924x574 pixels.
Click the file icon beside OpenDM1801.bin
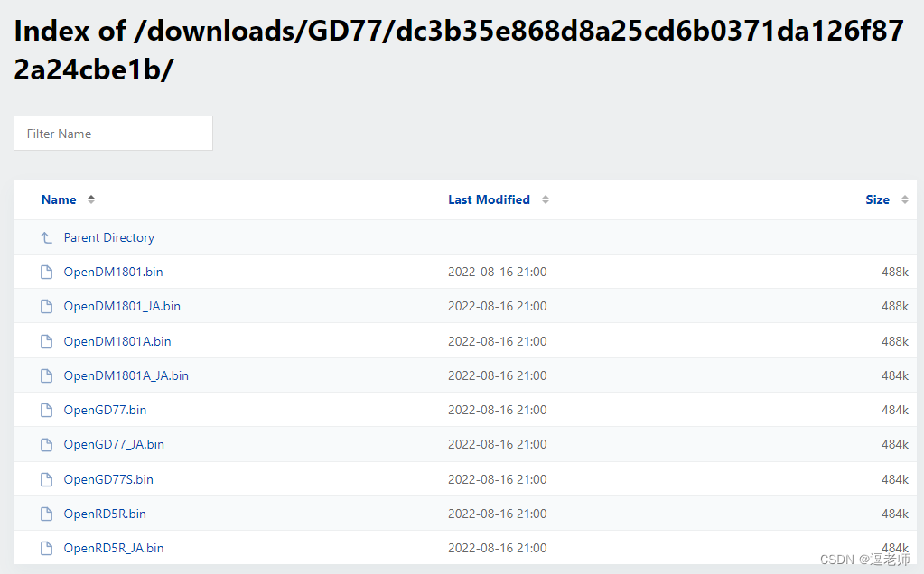tap(47, 272)
